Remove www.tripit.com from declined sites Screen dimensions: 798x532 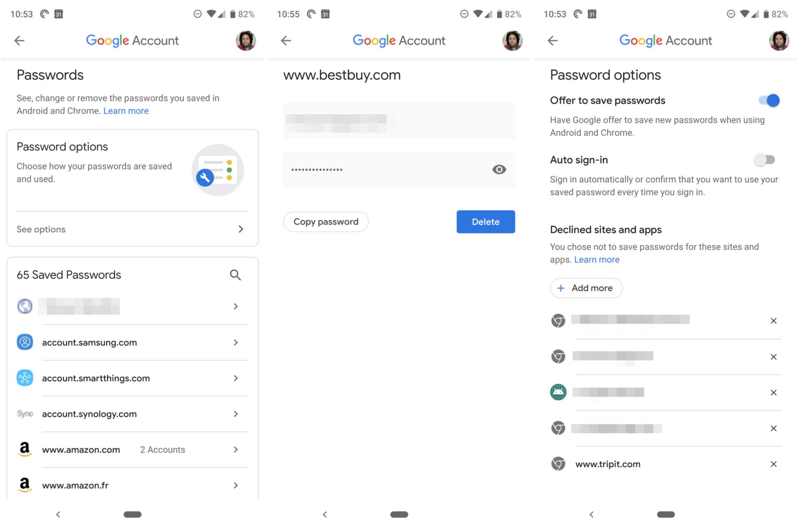(773, 464)
